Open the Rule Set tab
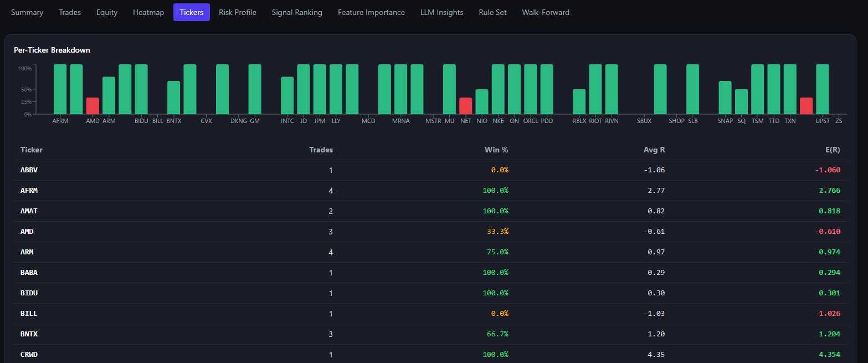 click(x=493, y=12)
